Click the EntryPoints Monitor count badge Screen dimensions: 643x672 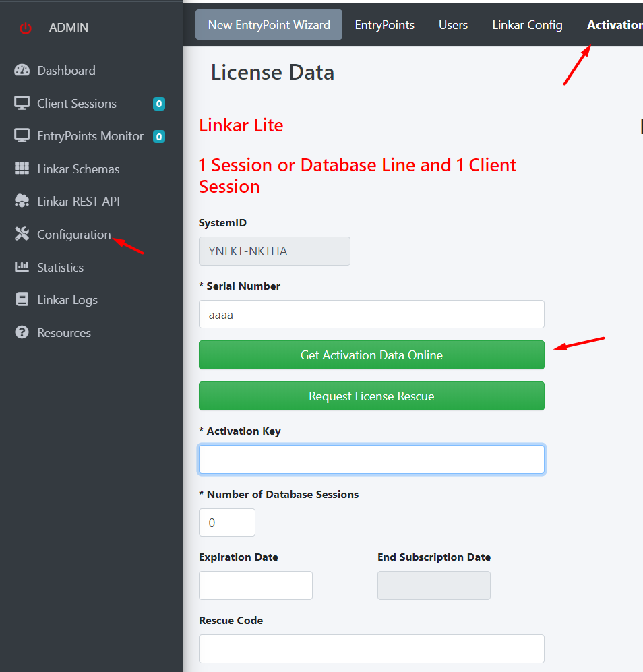coord(159,137)
